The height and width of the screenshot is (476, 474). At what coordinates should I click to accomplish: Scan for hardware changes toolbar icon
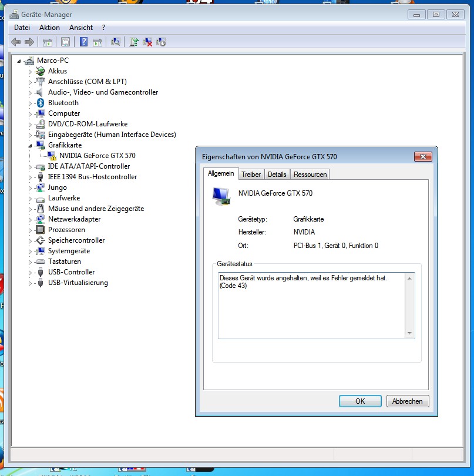click(x=116, y=42)
